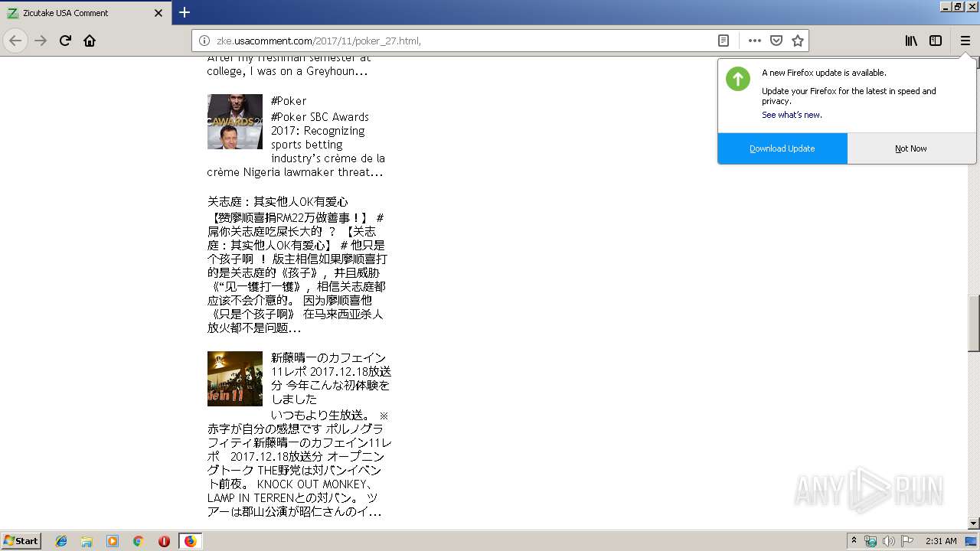Open See what's new link
Image resolution: width=980 pixels, height=551 pixels.
pyautogui.click(x=792, y=115)
